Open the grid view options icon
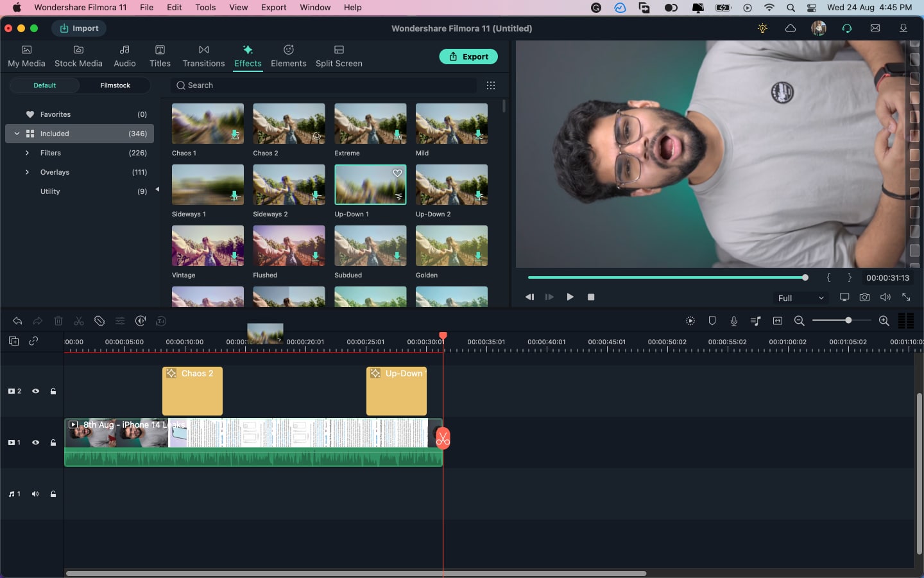The image size is (924, 578). tap(491, 85)
